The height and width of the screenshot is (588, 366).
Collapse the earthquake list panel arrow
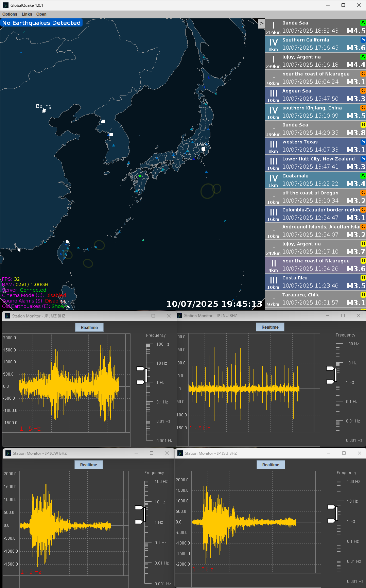(261, 23)
